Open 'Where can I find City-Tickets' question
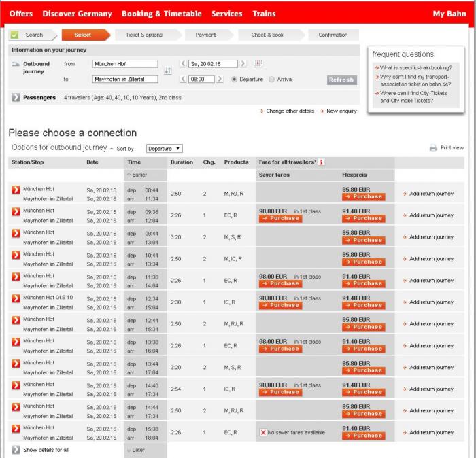 [413, 96]
